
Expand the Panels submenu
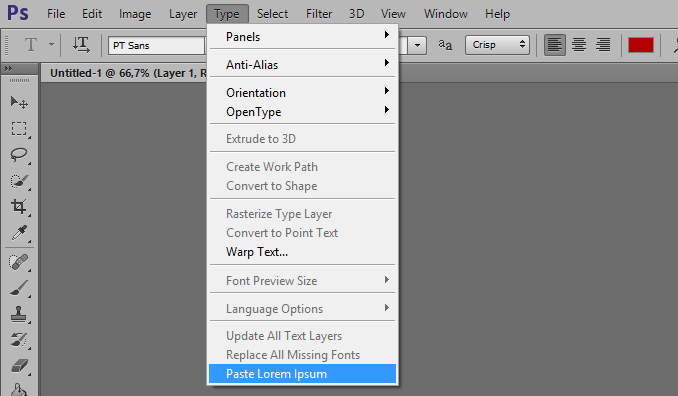(303, 37)
